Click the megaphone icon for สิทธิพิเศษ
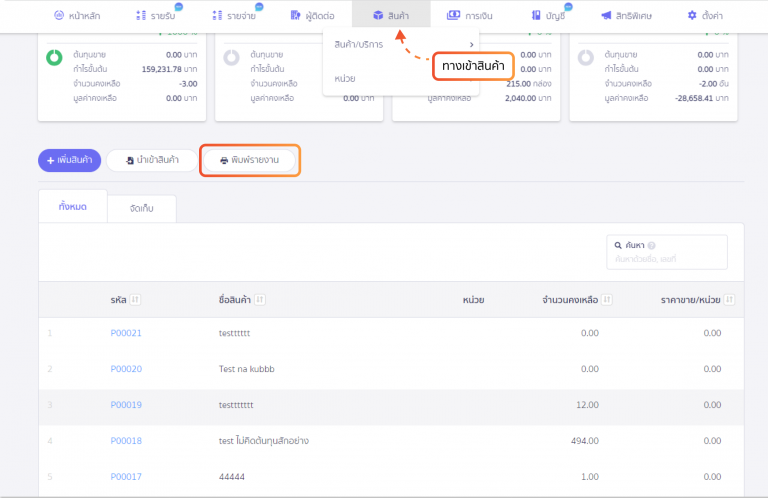768x498 pixels. [606, 16]
